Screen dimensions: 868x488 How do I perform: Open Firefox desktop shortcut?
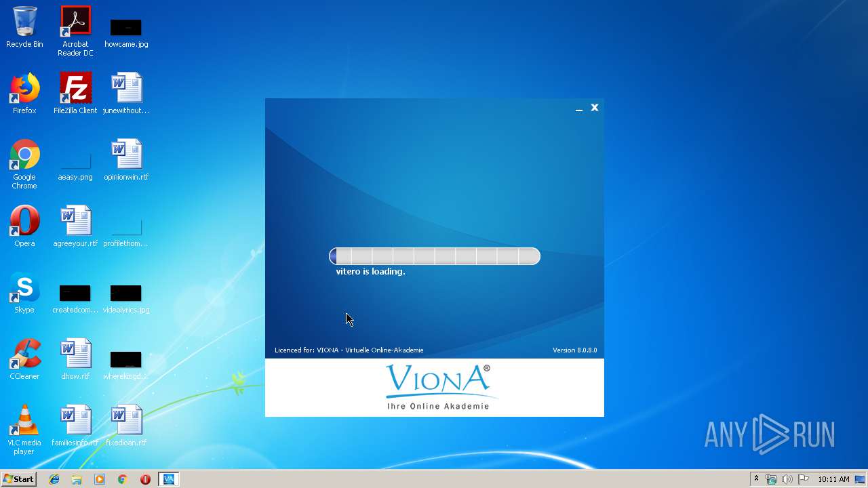(24, 94)
